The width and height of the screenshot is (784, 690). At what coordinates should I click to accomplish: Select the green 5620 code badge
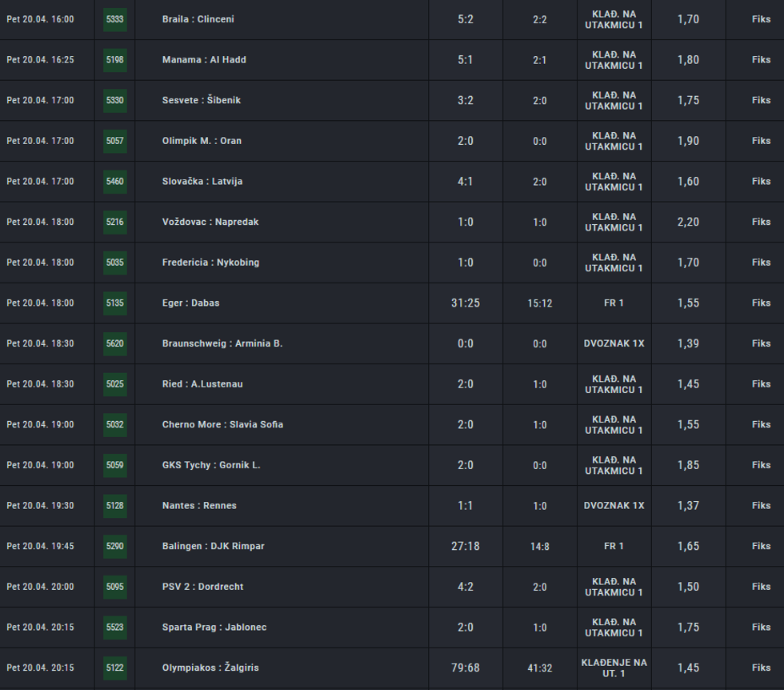point(115,343)
